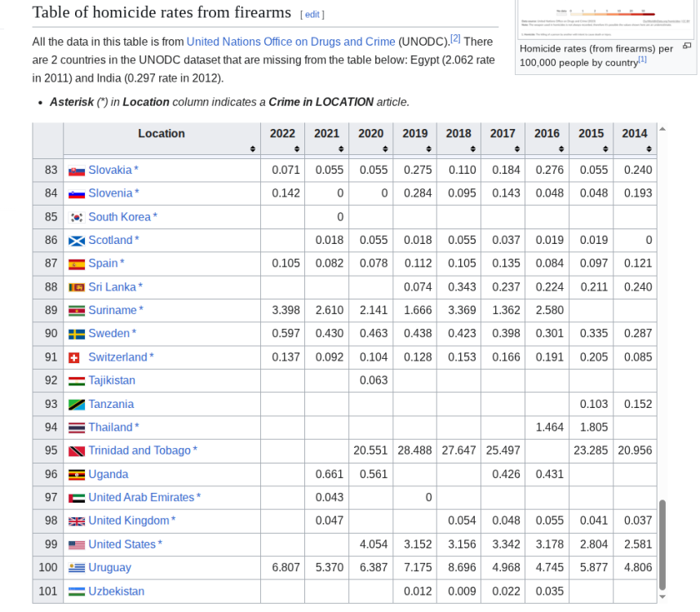Open the Uzbekistan article link
This screenshot has width=700, height=612.
[x=116, y=591]
